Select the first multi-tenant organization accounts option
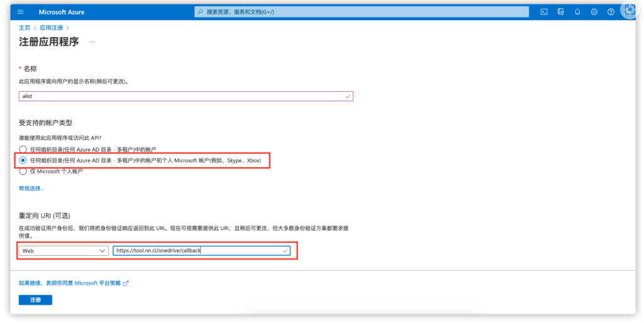 (23, 150)
